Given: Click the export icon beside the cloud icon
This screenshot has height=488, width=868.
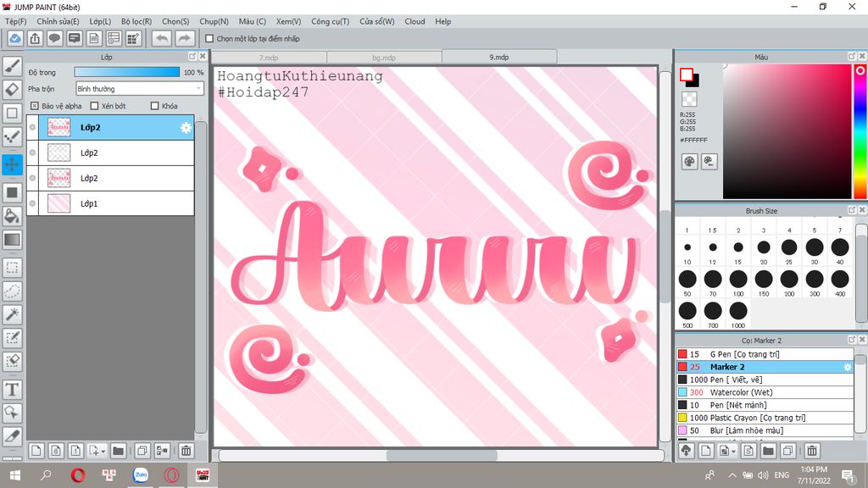Looking at the screenshot, I should point(35,38).
